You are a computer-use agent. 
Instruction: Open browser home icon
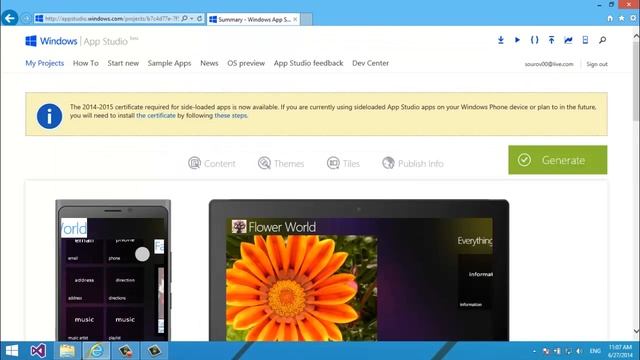610,18
